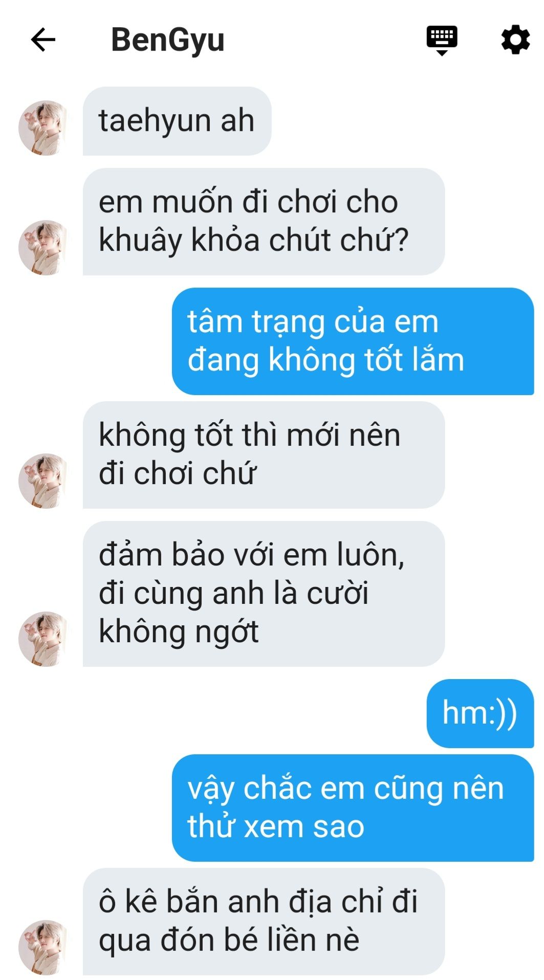Screen dimensions: 544x980
Task: Tap the "không tốt thì mới nên đi chơi" bubble
Action: [x=264, y=455]
